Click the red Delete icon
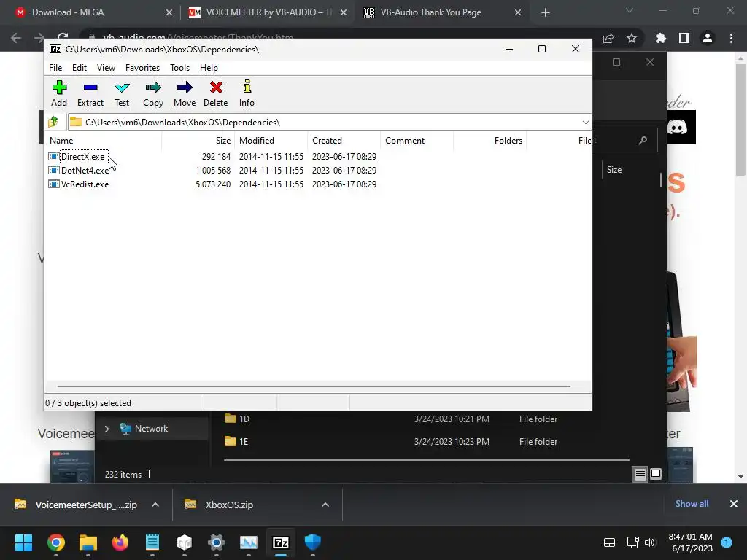Image resolution: width=747 pixels, height=560 pixels. point(216,93)
